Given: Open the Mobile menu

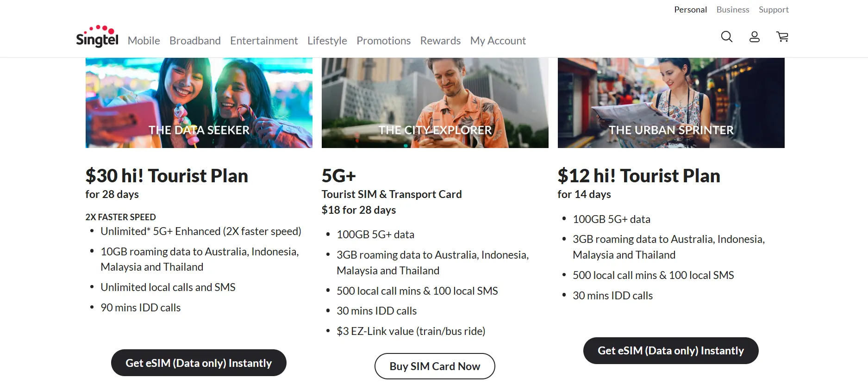Looking at the screenshot, I should click(x=144, y=41).
